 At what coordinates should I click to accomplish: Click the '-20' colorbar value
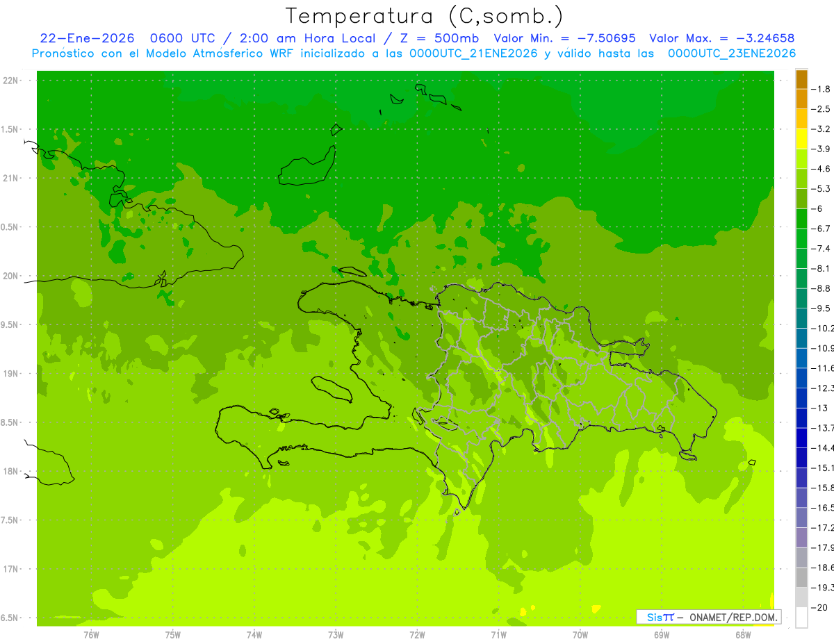pyautogui.click(x=819, y=608)
